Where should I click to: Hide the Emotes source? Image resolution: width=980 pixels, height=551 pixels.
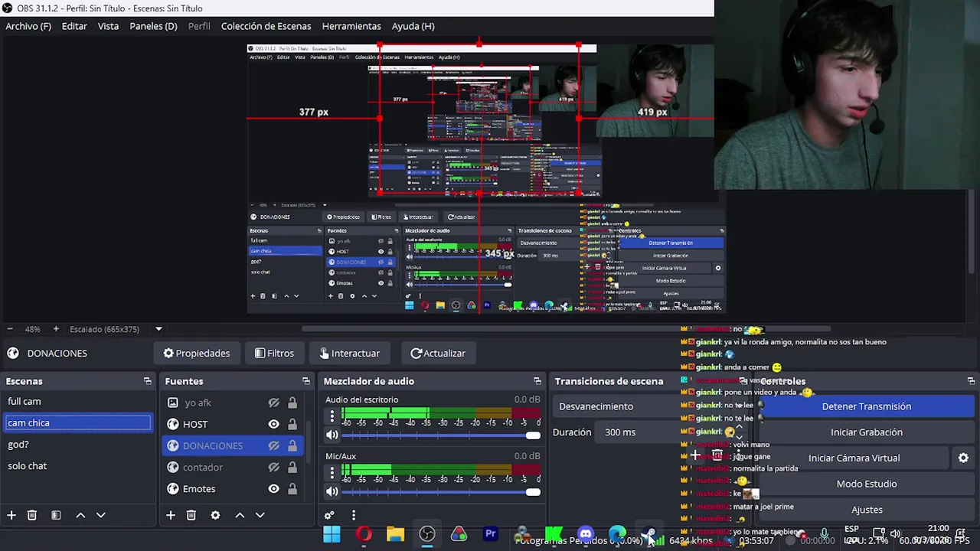[x=273, y=488]
